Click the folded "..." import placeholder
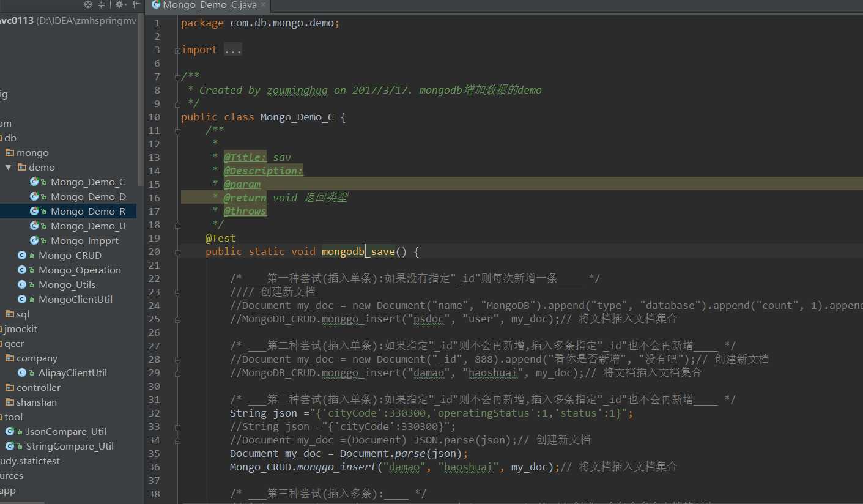 (x=232, y=50)
